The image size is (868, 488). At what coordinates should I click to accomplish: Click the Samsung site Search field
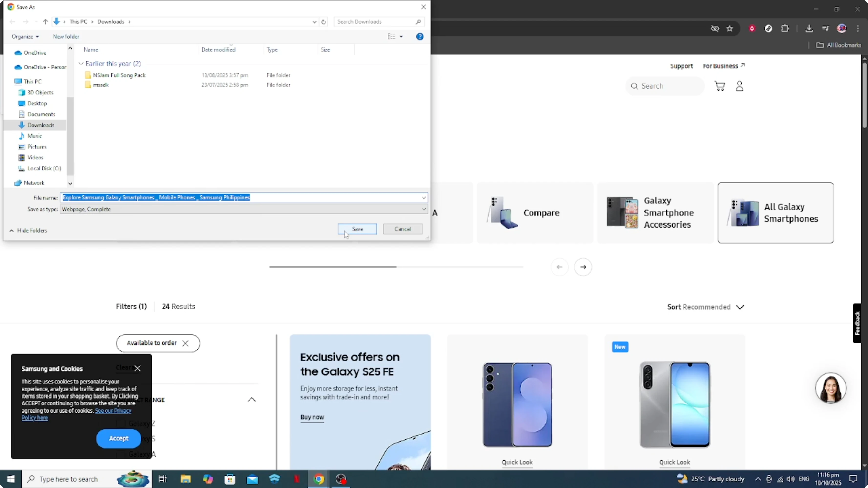coord(665,86)
